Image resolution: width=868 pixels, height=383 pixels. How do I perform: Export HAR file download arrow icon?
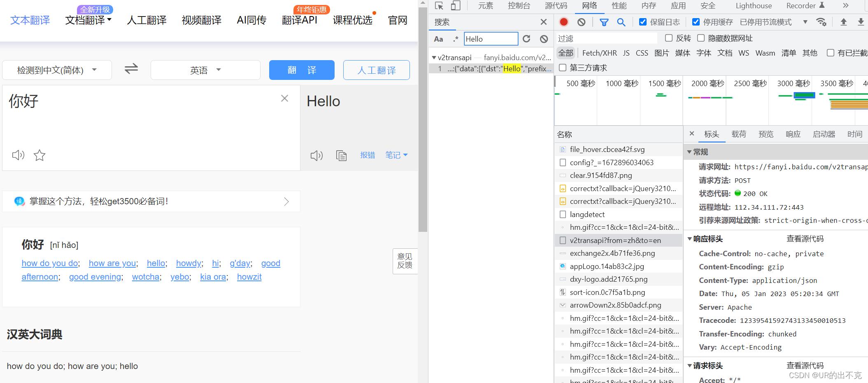pyautogui.click(x=861, y=22)
